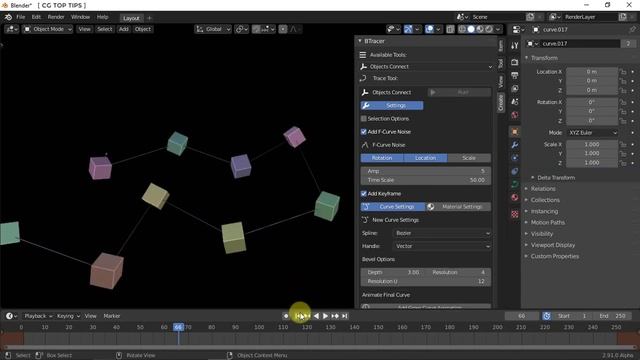640x360 pixels.
Task: Open the XYZ Euler rotation mode dropdown
Action: coord(592,133)
